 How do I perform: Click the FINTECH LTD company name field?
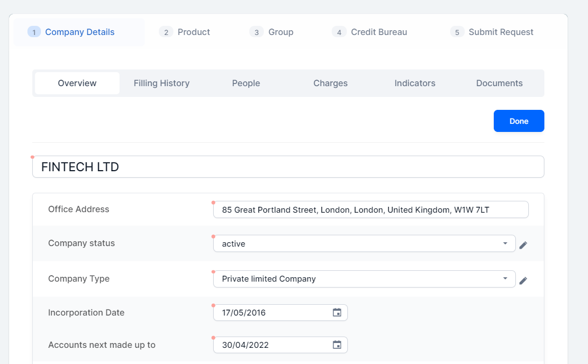[288, 167]
